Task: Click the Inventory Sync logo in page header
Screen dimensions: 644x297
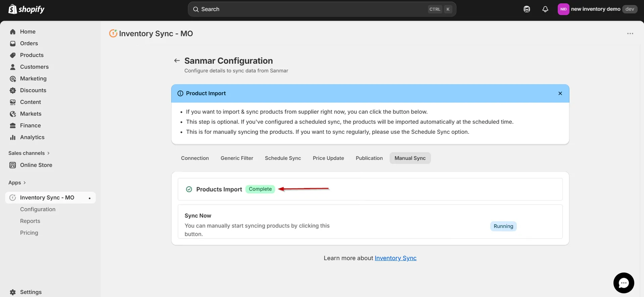Action: [x=113, y=34]
